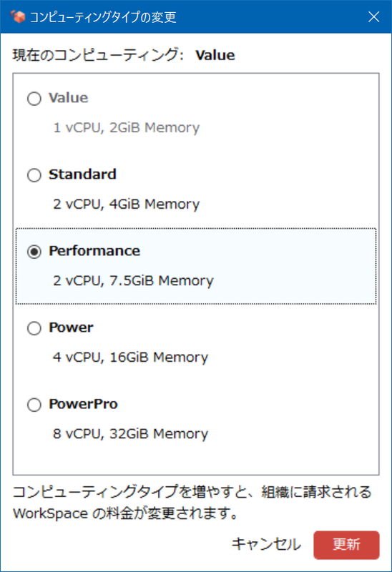Click '8 vCPU, 32GiB Memory' description
The width and height of the screenshot is (392, 572).
tap(131, 434)
